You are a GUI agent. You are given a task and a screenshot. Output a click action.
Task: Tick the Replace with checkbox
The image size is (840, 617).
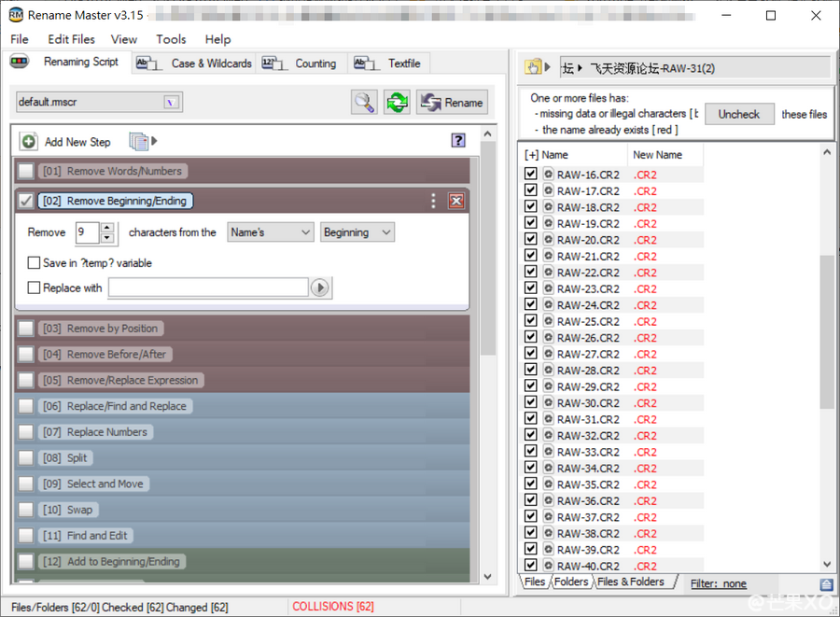[x=34, y=287]
